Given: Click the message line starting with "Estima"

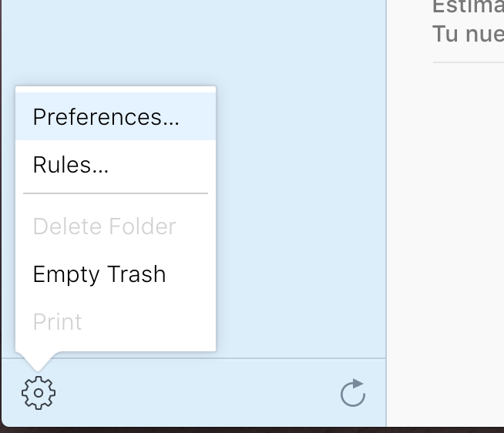Looking at the screenshot, I should coord(468,6).
